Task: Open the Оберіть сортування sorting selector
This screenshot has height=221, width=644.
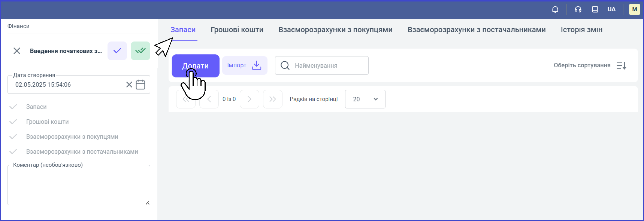Action: point(590,65)
